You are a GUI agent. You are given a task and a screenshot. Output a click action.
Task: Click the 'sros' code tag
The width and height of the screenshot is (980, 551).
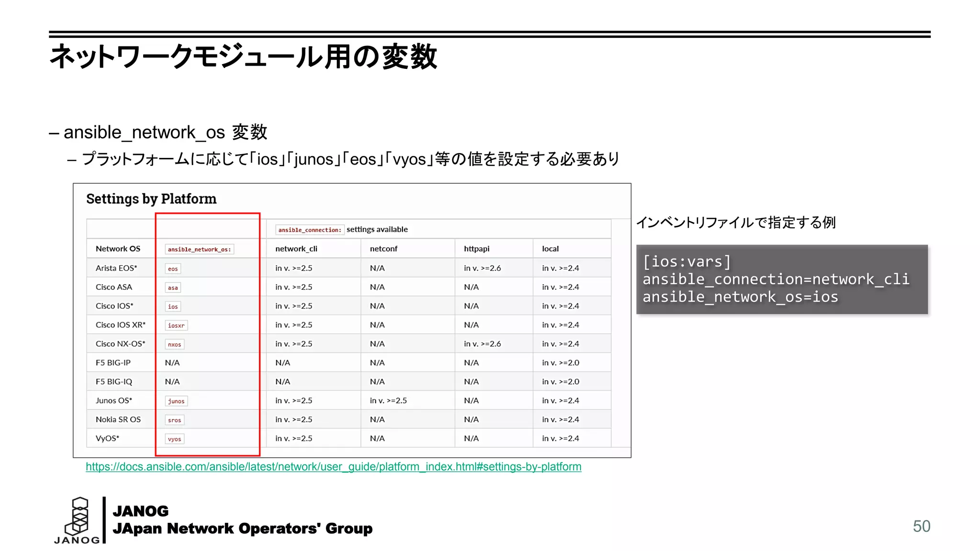click(x=175, y=420)
